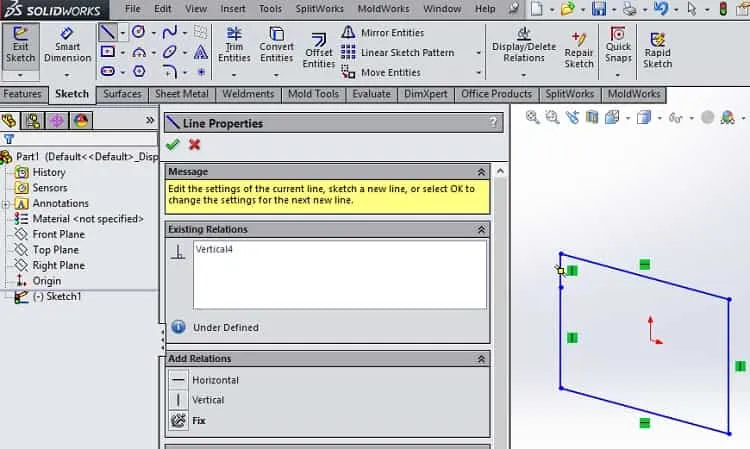
Task: Collapse the Message section
Action: 481,172
